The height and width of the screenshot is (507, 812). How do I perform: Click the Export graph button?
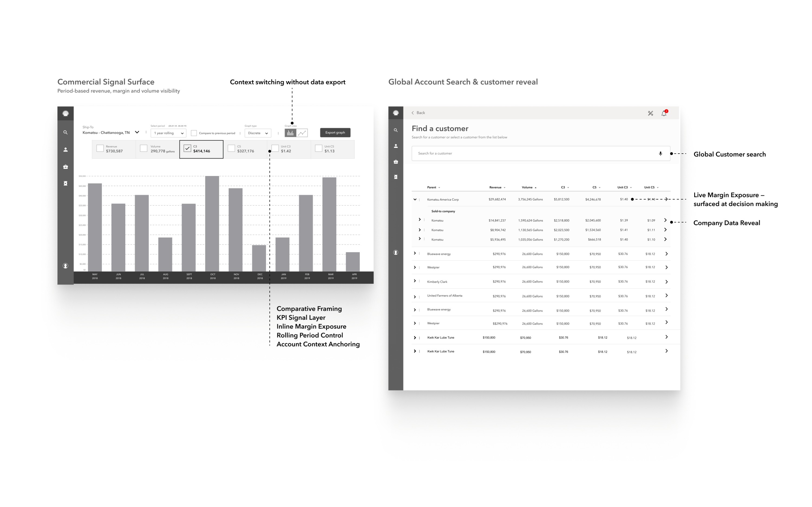(x=335, y=132)
